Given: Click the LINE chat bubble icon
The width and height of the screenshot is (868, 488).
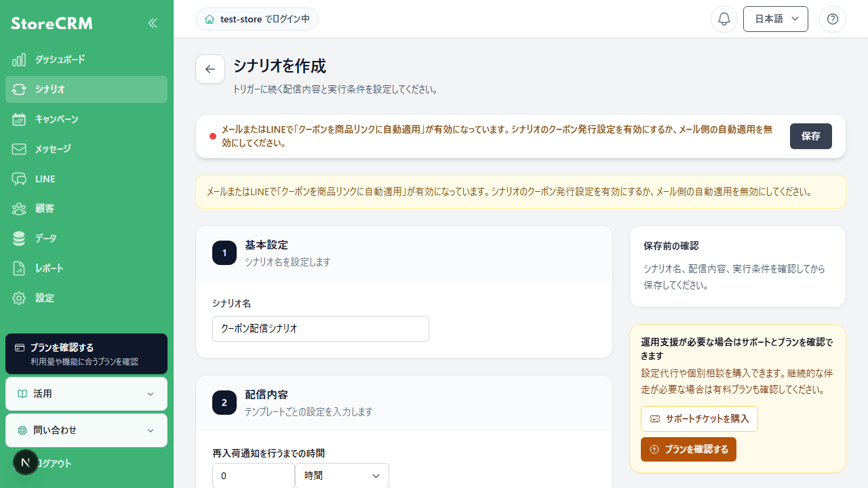Looking at the screenshot, I should pyautogui.click(x=19, y=179).
